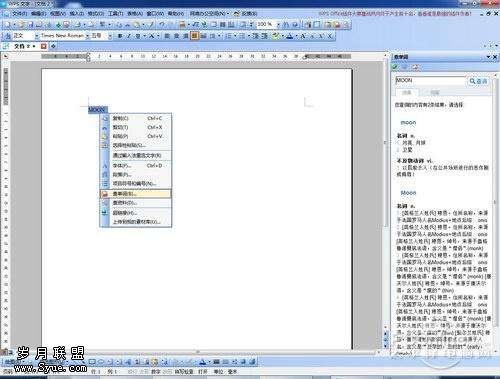Toggle Underline formatting

click(x=138, y=36)
